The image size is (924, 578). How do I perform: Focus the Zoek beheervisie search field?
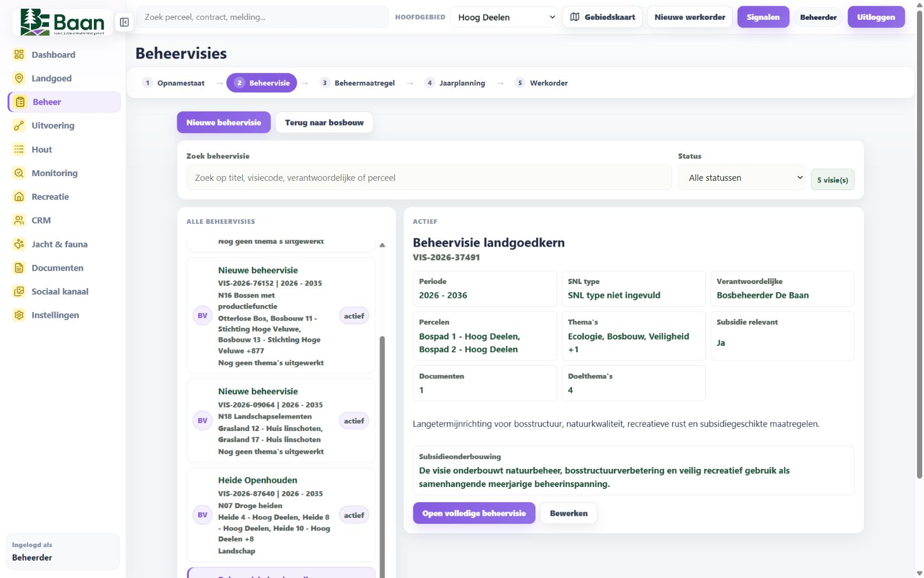[429, 178]
